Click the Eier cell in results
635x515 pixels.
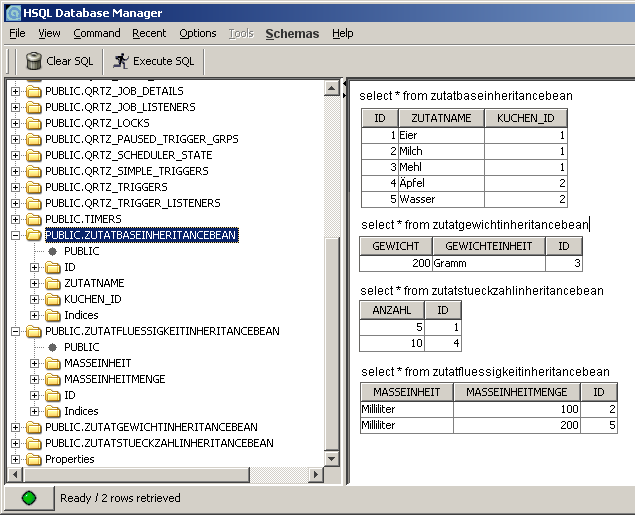tap(441, 135)
